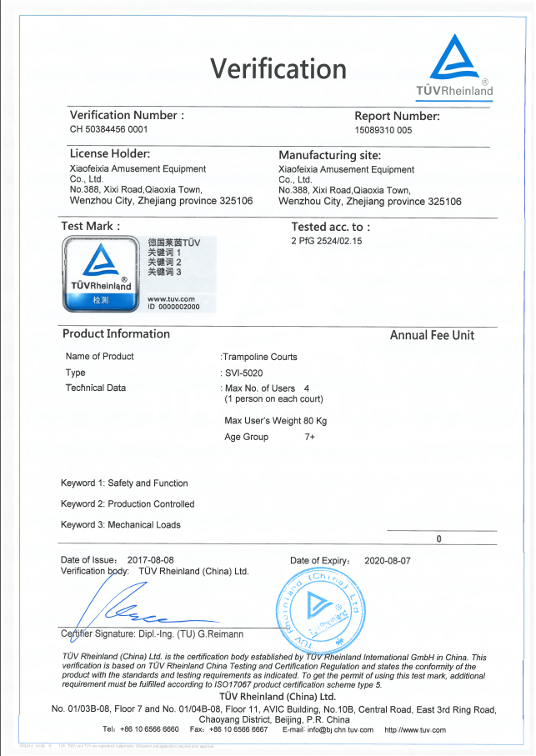Click the TÜV Rheinland test mark badge
This screenshot has height=756, width=536.
point(101,274)
